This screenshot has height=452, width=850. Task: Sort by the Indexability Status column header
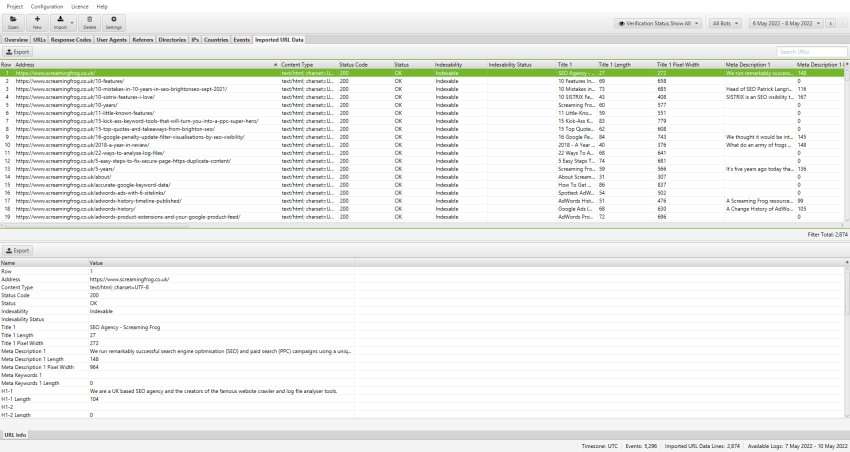point(521,64)
